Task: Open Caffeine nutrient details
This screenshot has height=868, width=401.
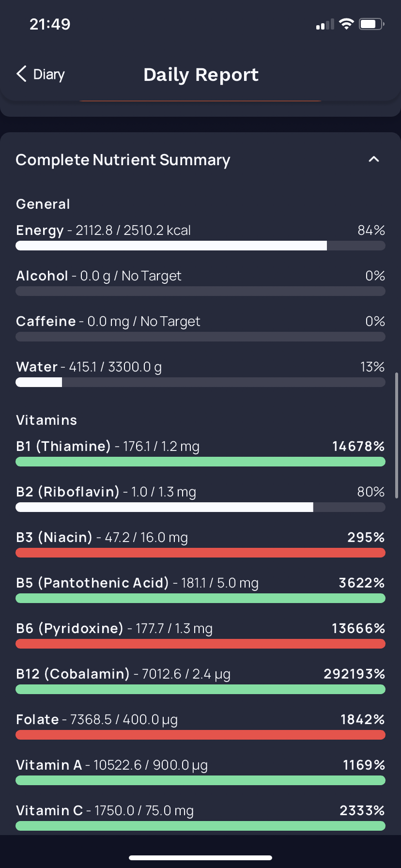Action: 200,327
